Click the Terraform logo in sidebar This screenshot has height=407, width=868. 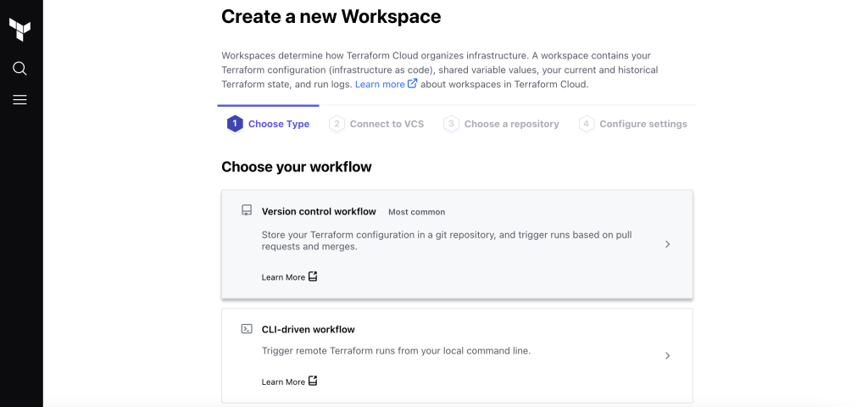(x=20, y=30)
